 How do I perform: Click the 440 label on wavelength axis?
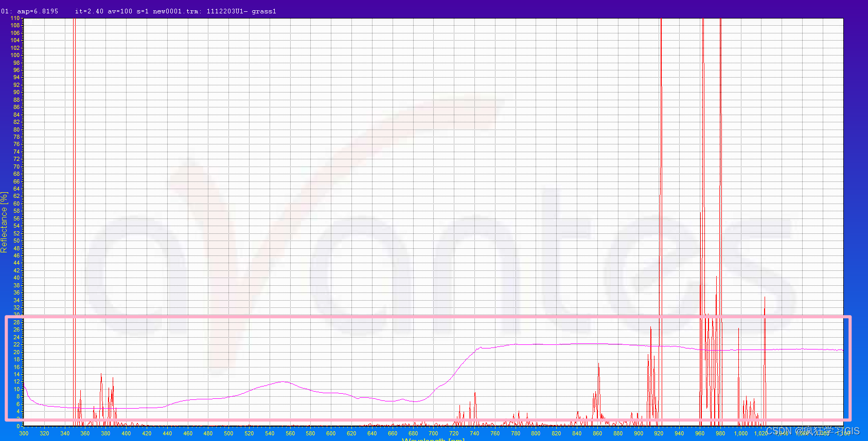pos(167,433)
